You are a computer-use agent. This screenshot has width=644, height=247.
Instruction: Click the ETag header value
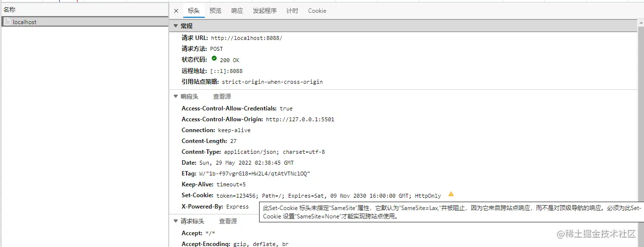coord(254,174)
